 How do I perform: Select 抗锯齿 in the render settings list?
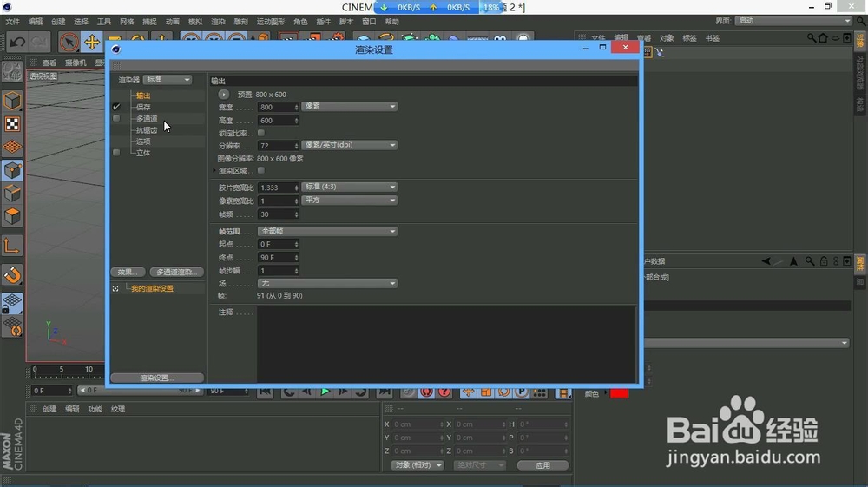tap(147, 130)
